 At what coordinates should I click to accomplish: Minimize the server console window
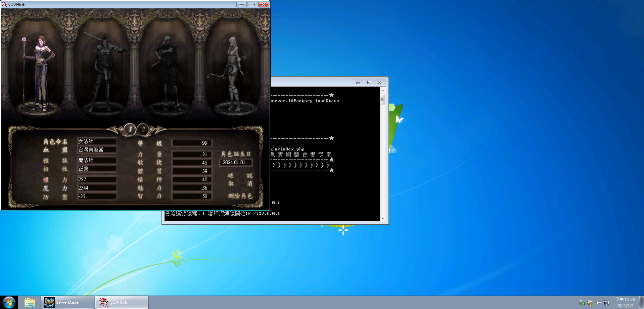pyautogui.click(x=358, y=83)
